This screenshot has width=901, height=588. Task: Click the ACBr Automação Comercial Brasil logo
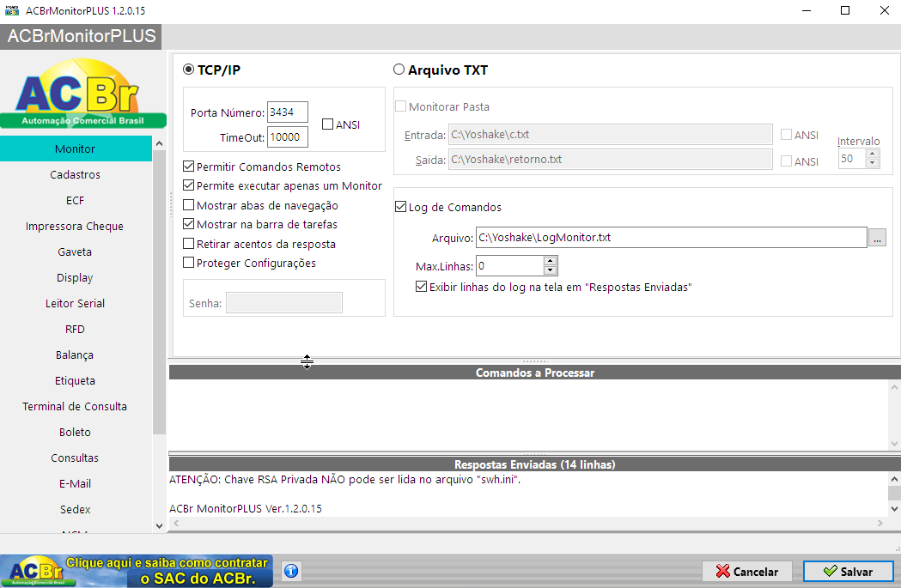click(82, 94)
